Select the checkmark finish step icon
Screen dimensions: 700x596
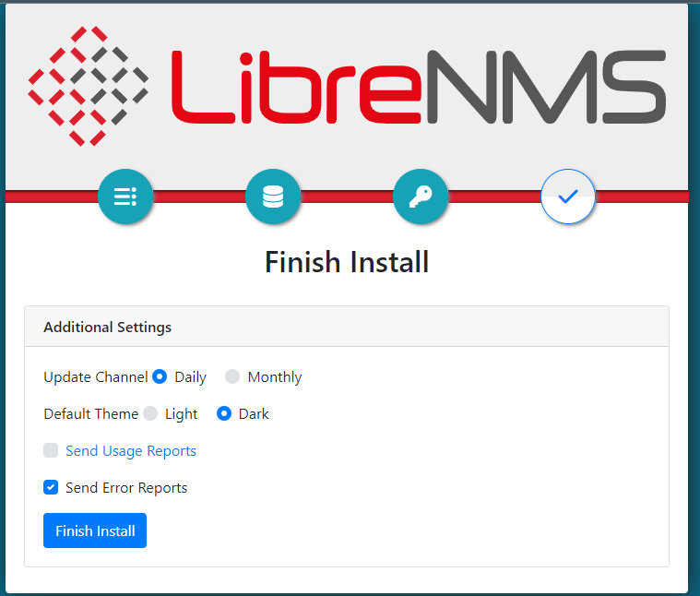(568, 197)
